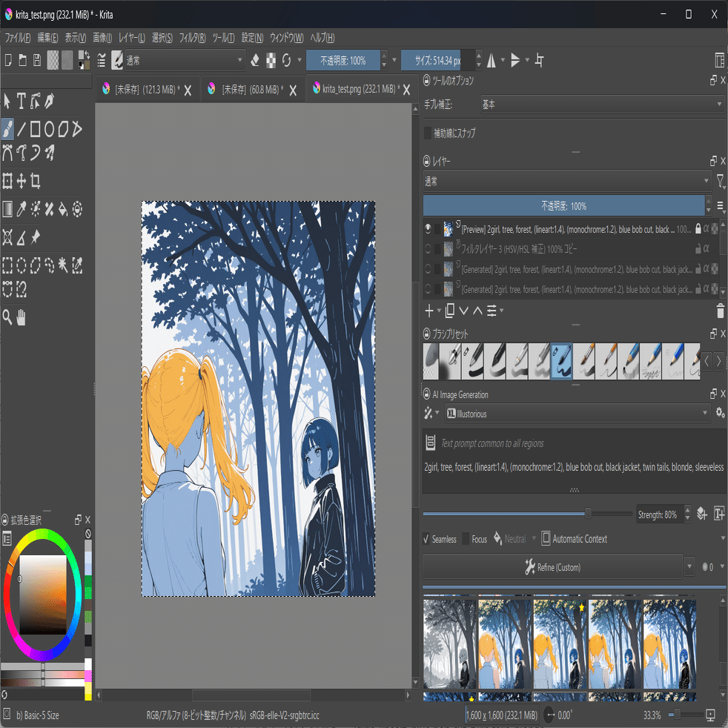Toggle the Seamless checkbox
The image size is (728, 728).
(x=426, y=539)
